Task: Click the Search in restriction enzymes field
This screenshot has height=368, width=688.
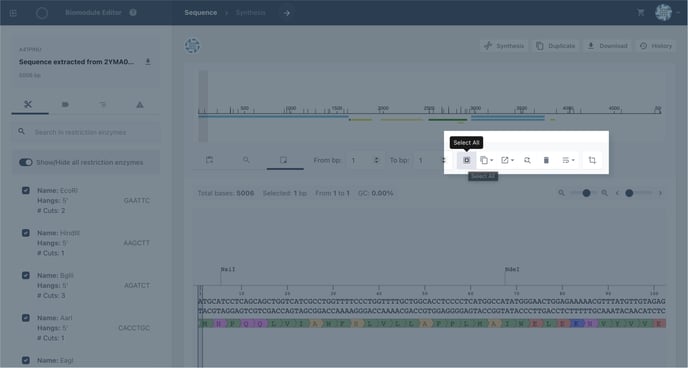Action: coord(86,132)
